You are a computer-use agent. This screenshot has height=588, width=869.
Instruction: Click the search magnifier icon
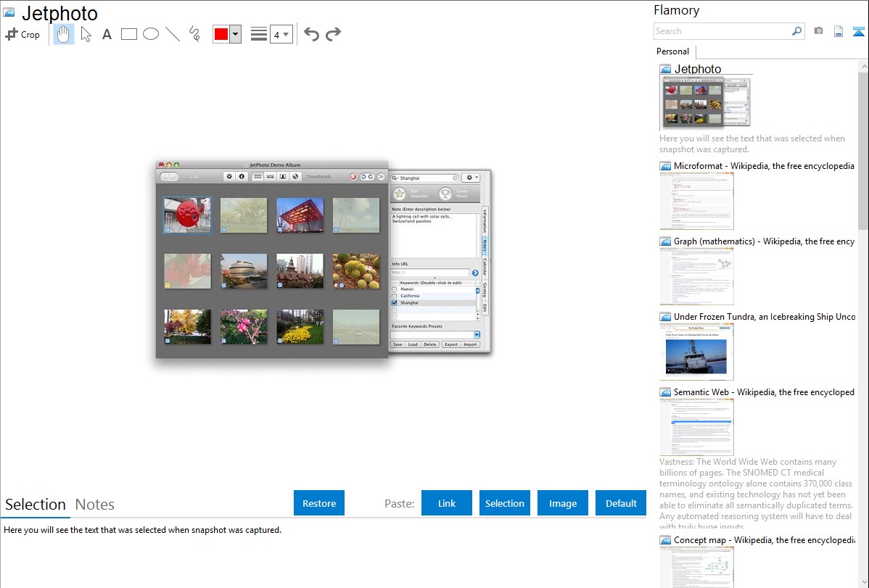tap(796, 31)
